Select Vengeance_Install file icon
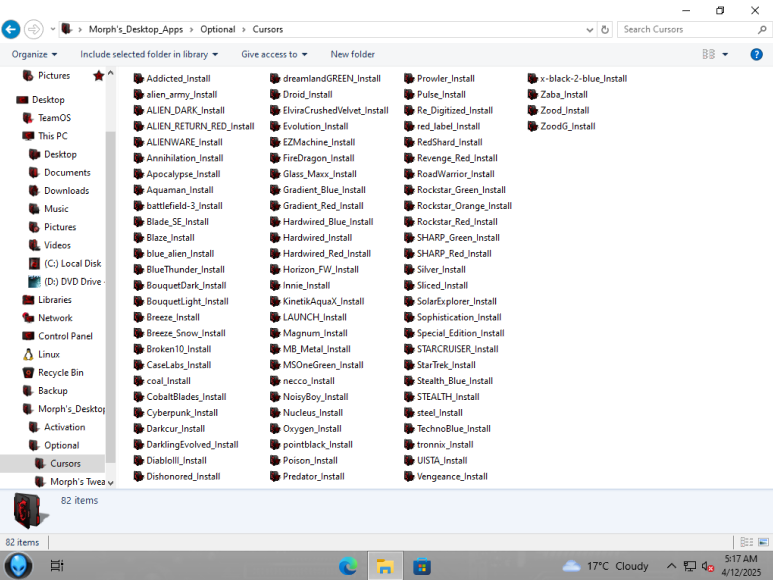This screenshot has height=580, width=773. 409,477
